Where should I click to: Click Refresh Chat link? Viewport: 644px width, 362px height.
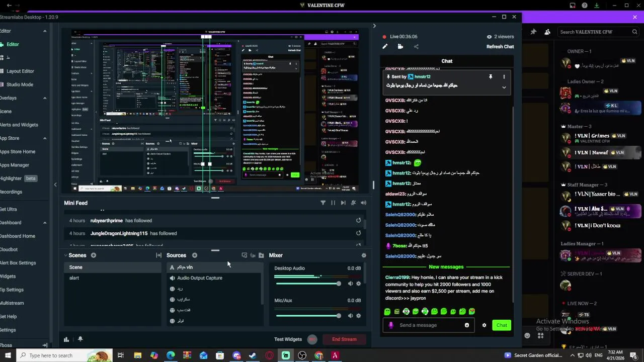click(500, 47)
